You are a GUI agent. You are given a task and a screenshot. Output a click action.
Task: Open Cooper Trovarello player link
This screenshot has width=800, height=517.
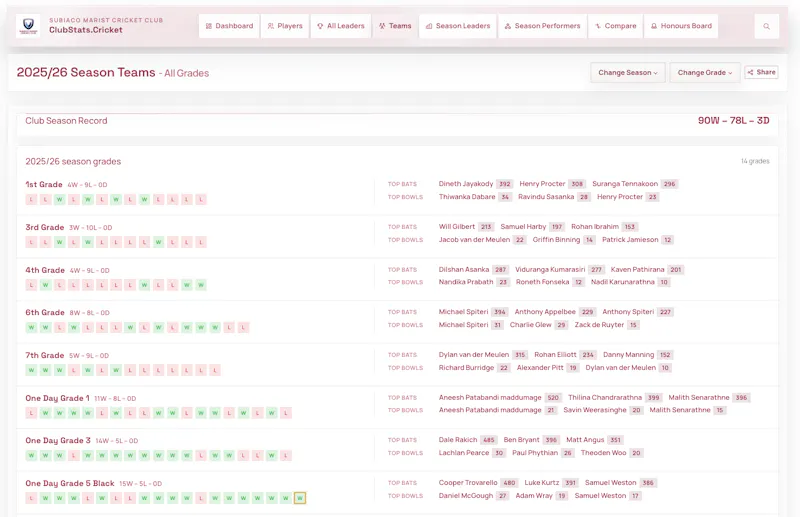pyautogui.click(x=468, y=483)
